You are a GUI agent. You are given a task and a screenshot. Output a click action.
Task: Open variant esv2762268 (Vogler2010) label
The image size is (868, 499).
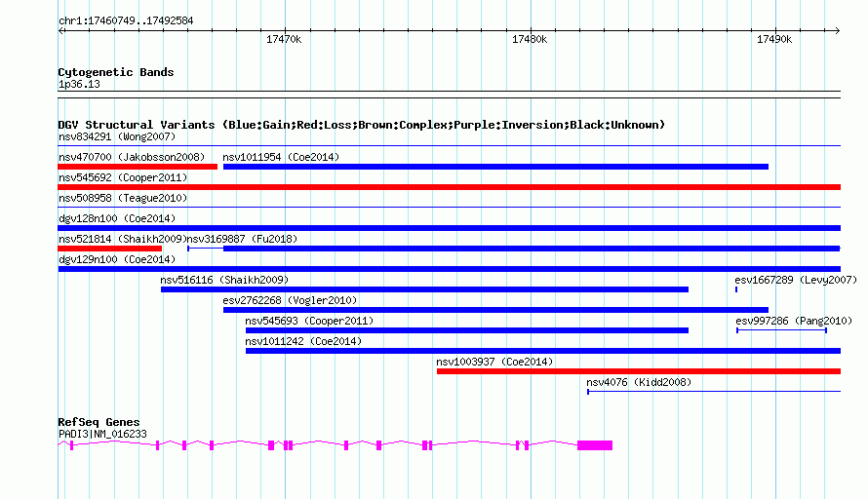(290, 300)
